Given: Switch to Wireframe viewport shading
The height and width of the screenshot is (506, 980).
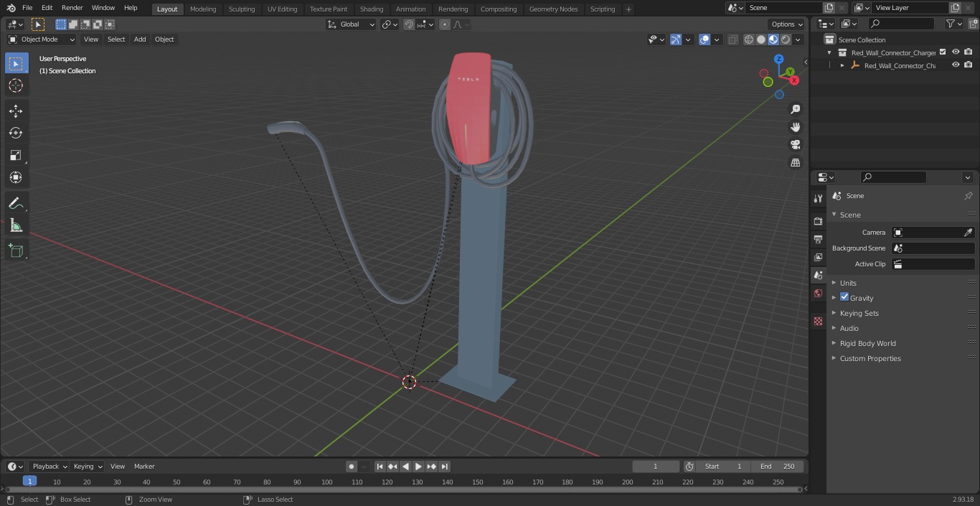Looking at the screenshot, I should [749, 39].
